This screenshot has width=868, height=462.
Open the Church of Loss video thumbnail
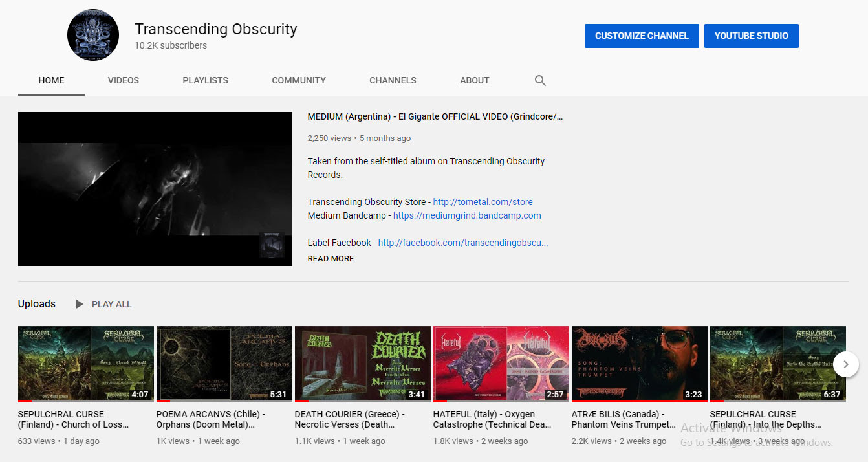86,364
